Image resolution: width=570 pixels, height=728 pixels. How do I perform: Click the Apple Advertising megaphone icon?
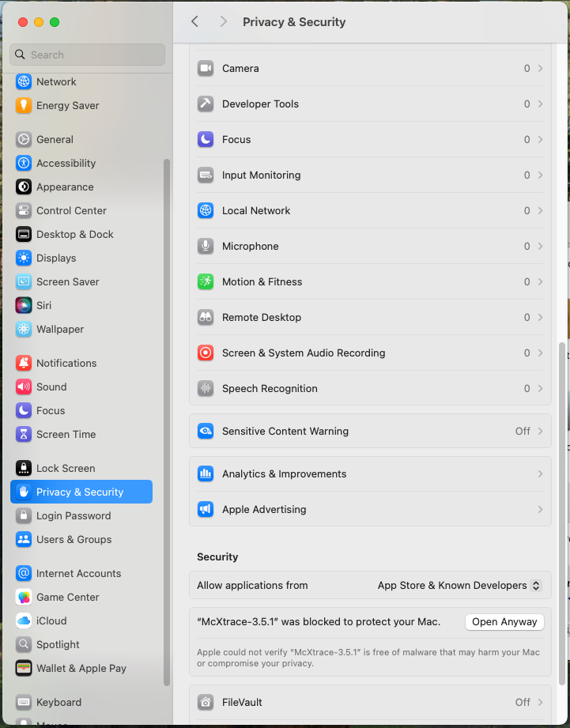click(x=206, y=510)
